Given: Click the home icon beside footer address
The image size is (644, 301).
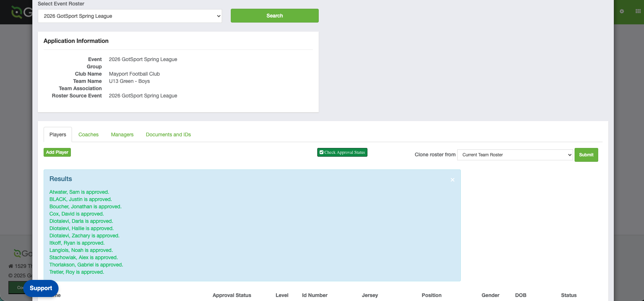Looking at the screenshot, I should point(11,266).
